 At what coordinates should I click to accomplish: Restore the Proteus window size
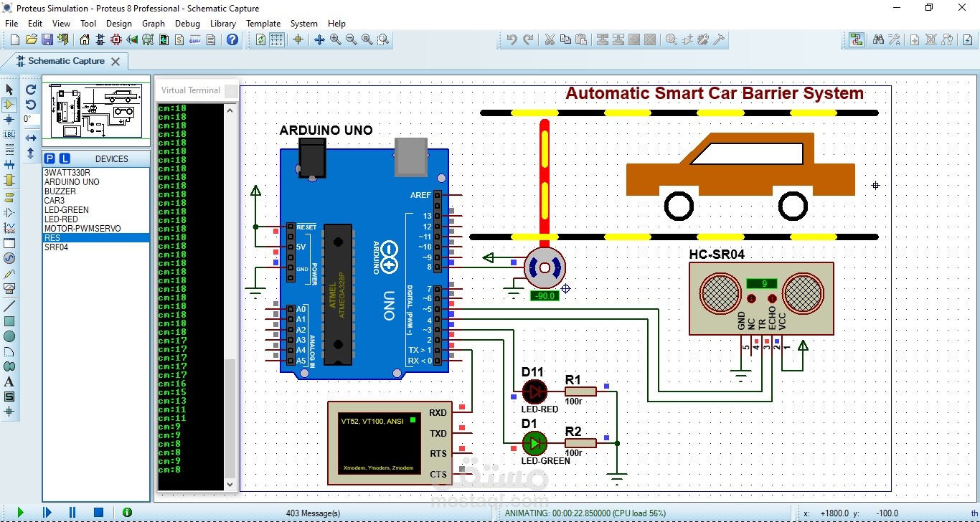pyautogui.click(x=929, y=8)
